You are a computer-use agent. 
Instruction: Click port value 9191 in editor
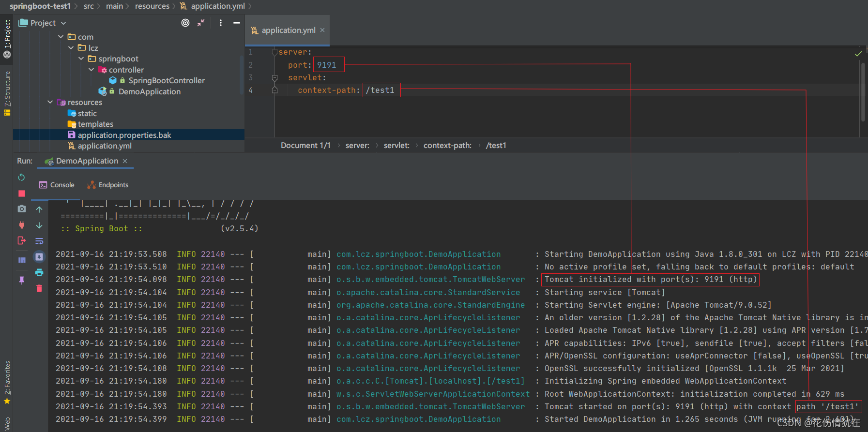coord(326,65)
